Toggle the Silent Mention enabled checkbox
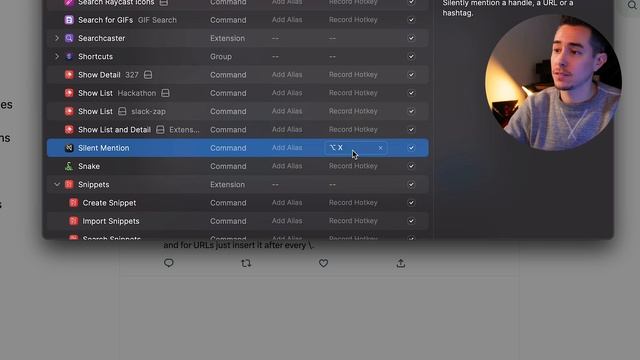 tap(411, 148)
